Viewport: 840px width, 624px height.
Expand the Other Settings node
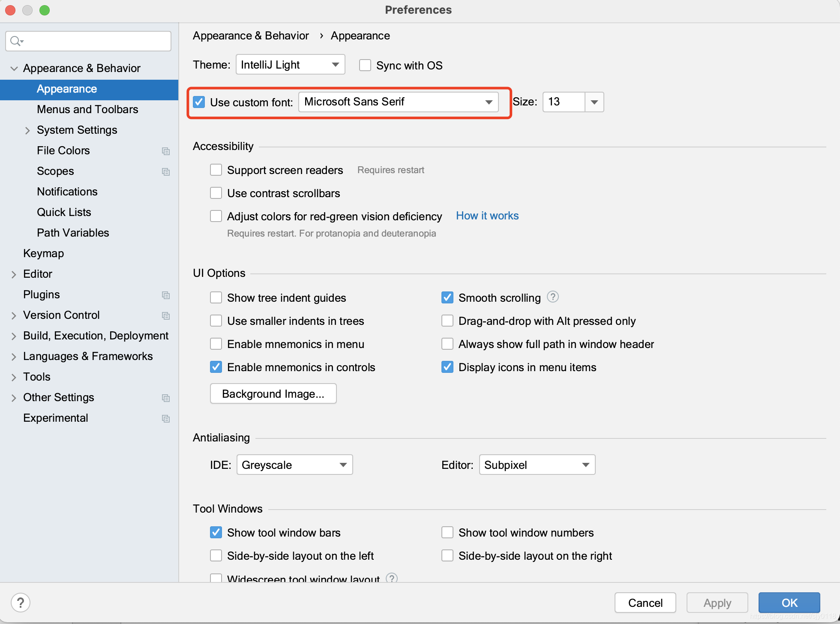(14, 398)
